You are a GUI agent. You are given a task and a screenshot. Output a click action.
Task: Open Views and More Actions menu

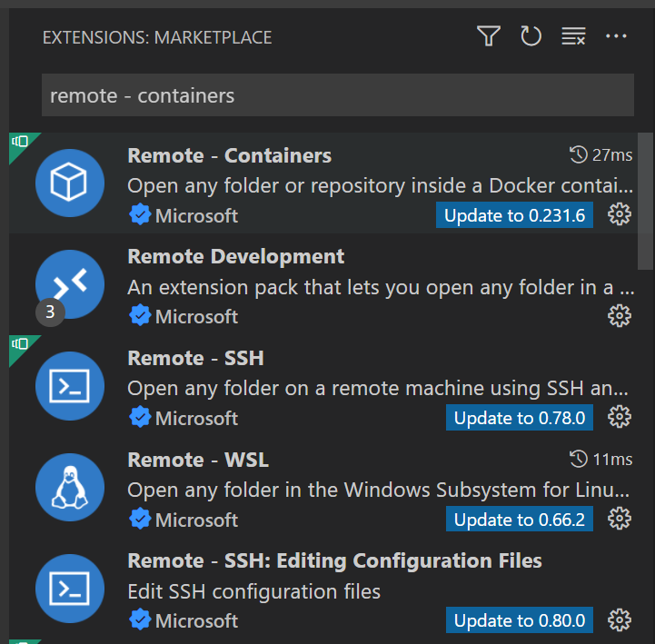tap(617, 36)
